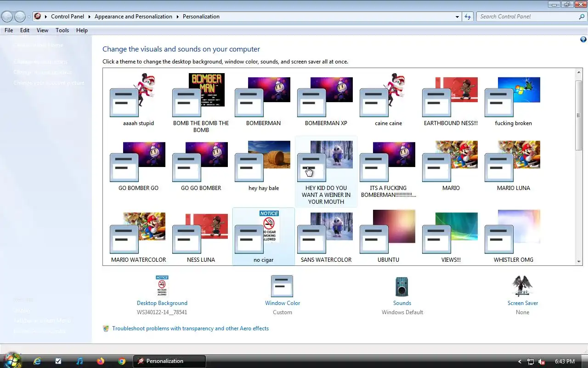Click the Desktop Background link text

point(162,303)
